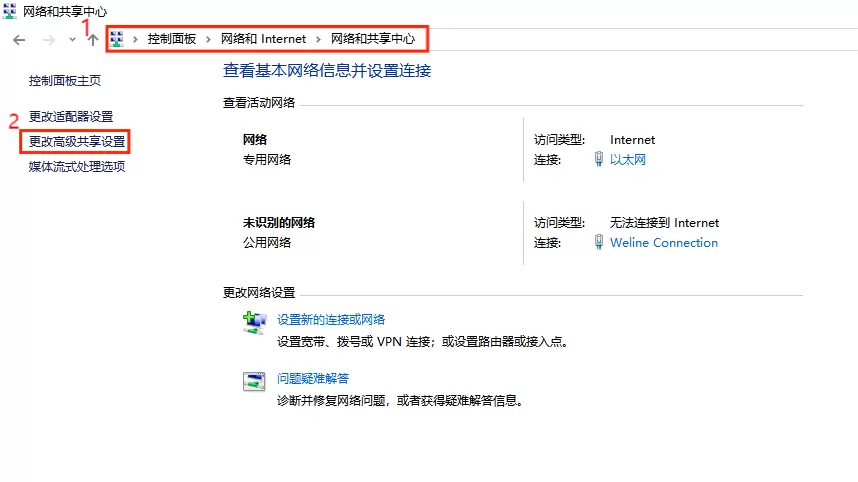Navigate to 网络和 Internet breadcrumb
The image size is (858, 482).
pos(264,39)
